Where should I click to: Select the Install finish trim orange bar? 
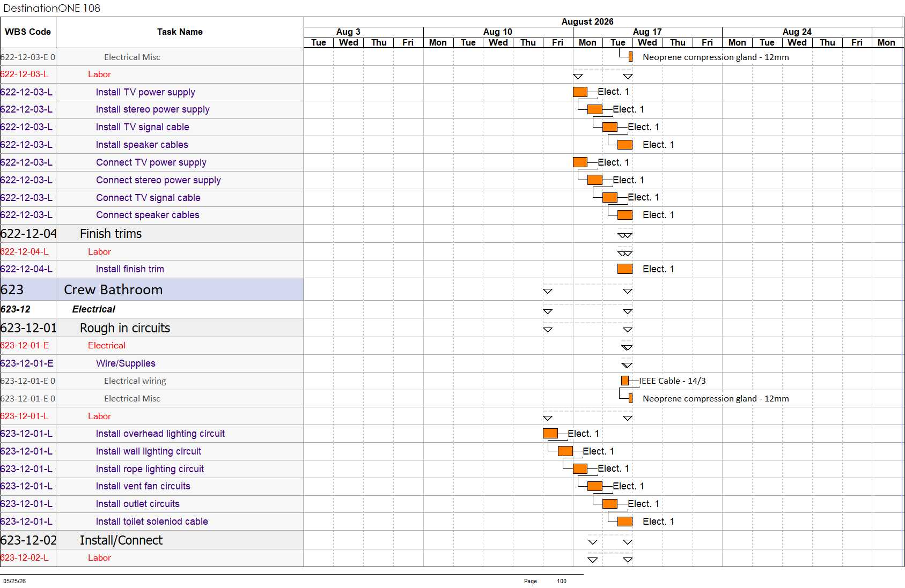click(x=625, y=269)
